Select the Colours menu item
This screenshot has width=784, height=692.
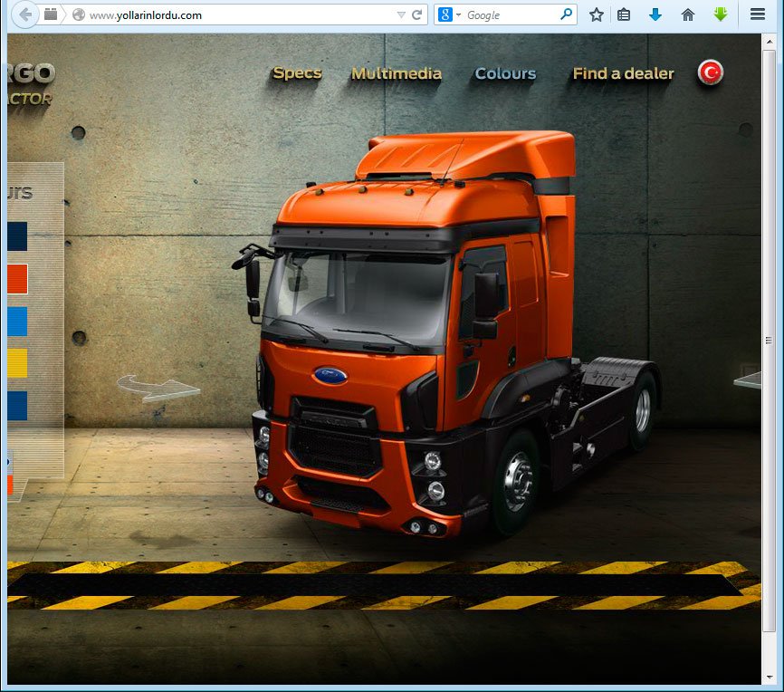tap(505, 73)
